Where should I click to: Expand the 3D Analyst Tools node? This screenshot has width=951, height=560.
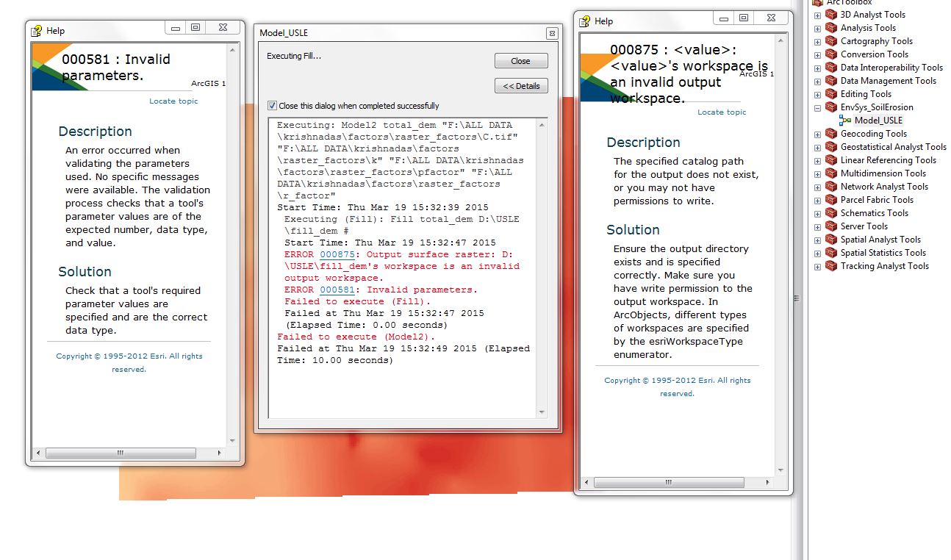point(817,15)
